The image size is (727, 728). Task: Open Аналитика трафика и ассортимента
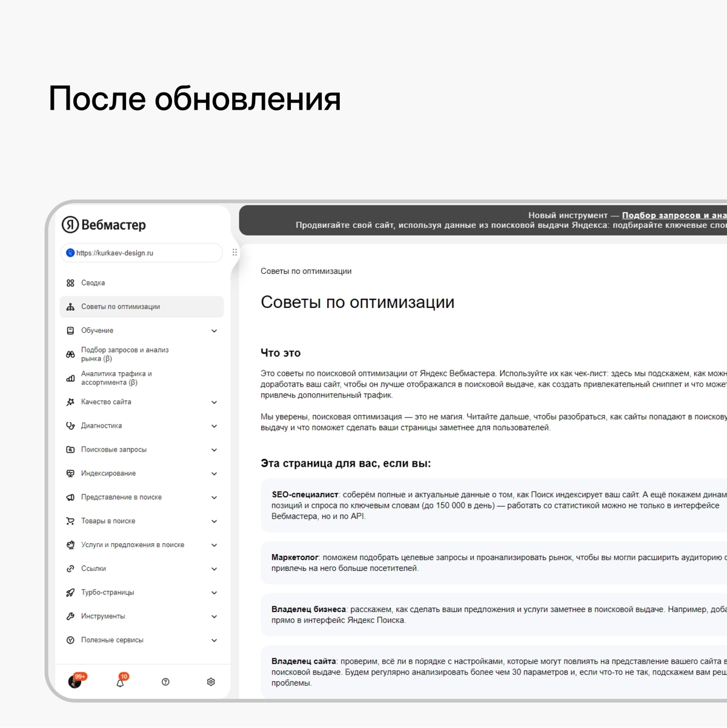coord(142,378)
